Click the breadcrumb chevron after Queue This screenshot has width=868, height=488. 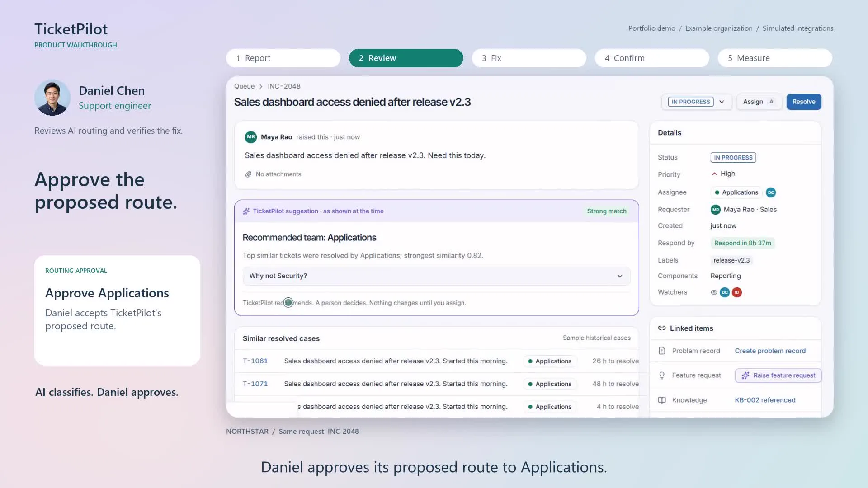(x=261, y=86)
